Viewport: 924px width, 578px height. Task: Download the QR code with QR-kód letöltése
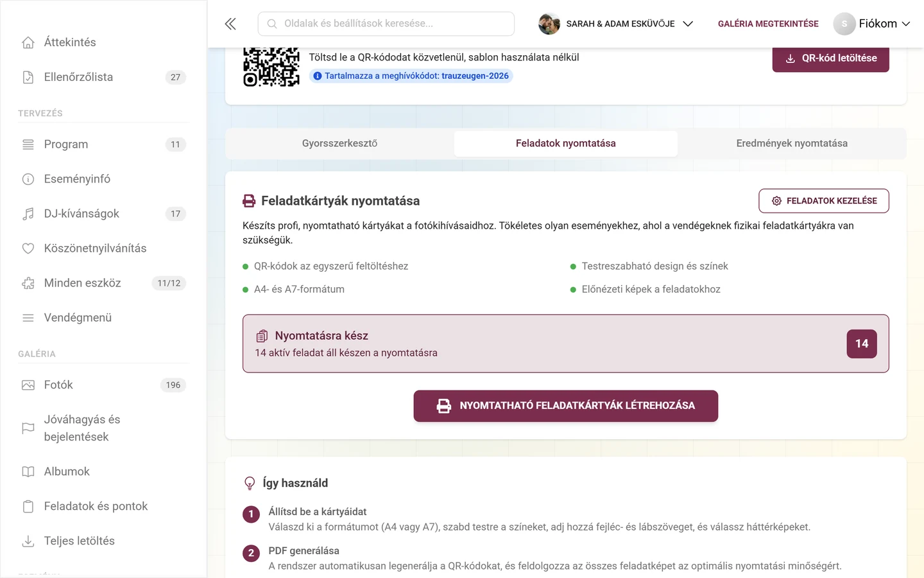coord(831,58)
